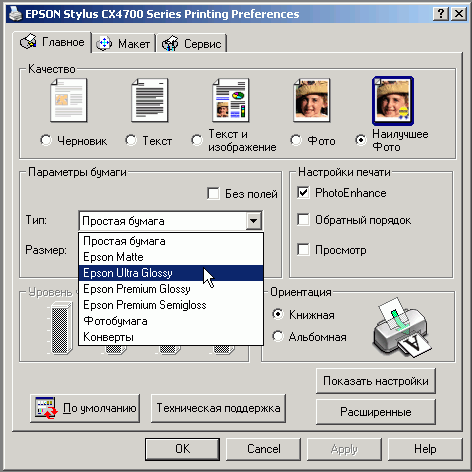Enable the Без полей borderless checkbox

[x=213, y=193]
